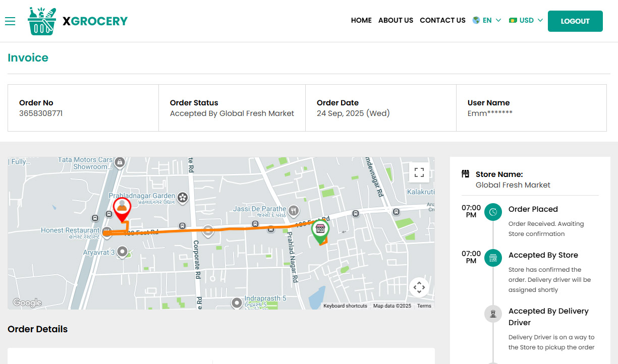The height and width of the screenshot is (364, 618).
Task: Open the USD currency dropdown
Action: tap(526, 21)
